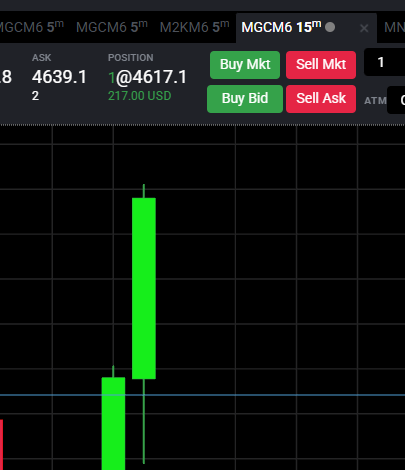Click the Sell Ask button

(321, 99)
